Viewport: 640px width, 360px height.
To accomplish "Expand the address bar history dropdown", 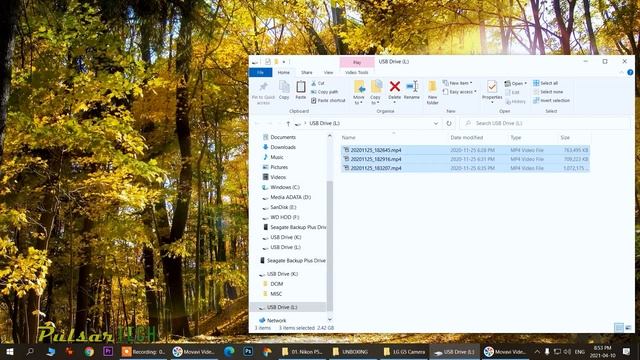I will point(436,123).
